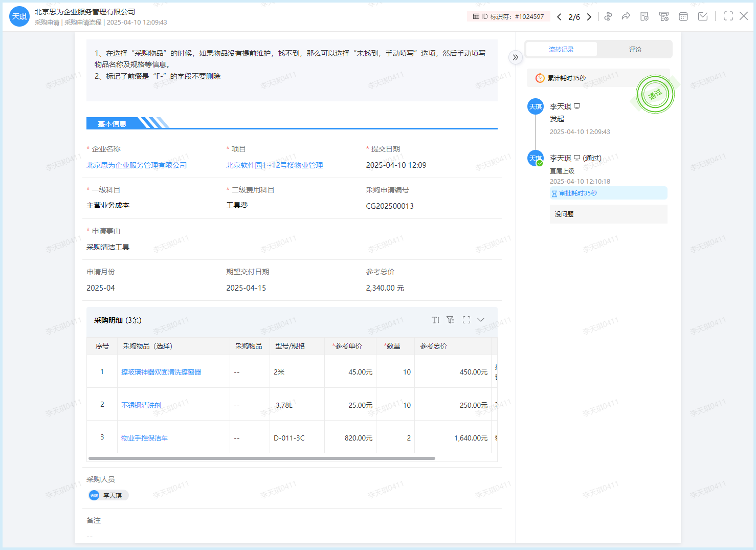This screenshot has height=550, width=756.
Task: Open the 物业手推保洁车 item link
Action: [144, 438]
